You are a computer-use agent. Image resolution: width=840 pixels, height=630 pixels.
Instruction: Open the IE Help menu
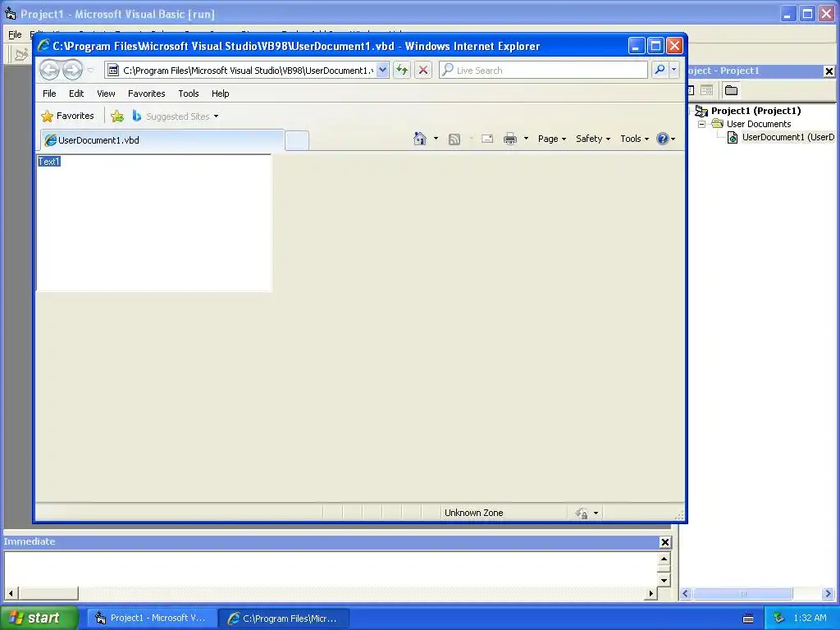point(220,94)
